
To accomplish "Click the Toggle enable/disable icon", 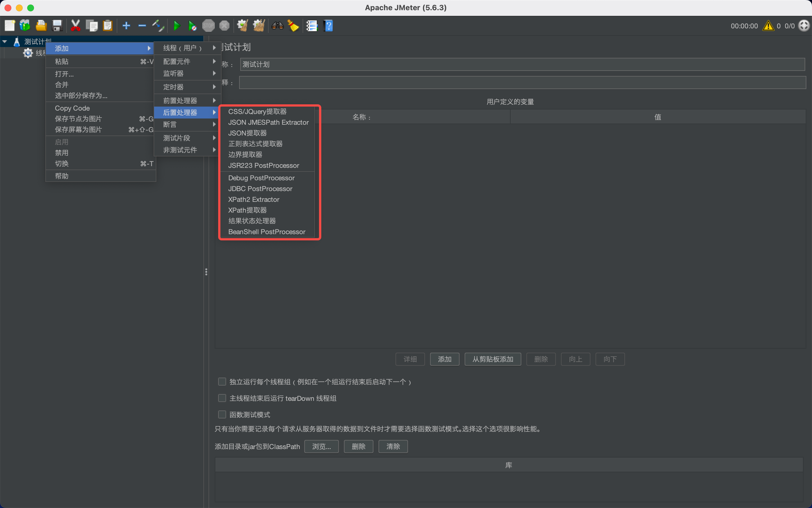I will tap(158, 26).
